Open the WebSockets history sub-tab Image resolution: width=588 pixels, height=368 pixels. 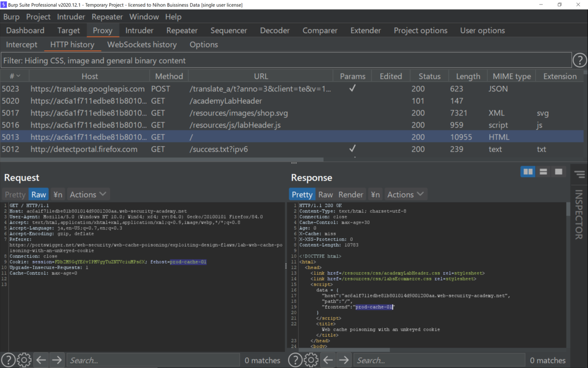click(142, 45)
